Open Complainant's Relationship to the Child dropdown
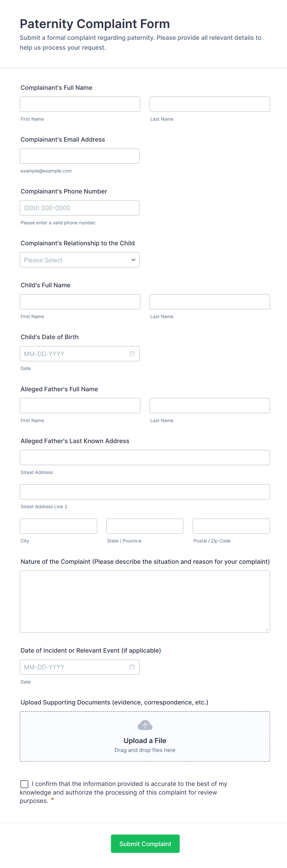287x868 pixels. pyautogui.click(x=80, y=260)
